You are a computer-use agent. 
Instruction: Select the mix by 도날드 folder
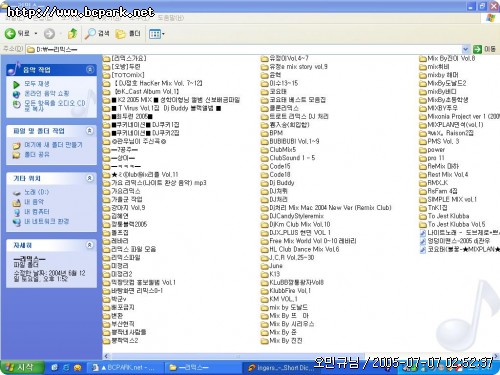pyautogui.click(x=288, y=307)
